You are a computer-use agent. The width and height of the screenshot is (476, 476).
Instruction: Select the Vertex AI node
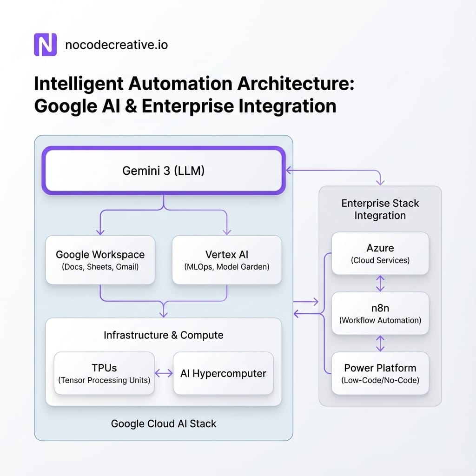226,259
